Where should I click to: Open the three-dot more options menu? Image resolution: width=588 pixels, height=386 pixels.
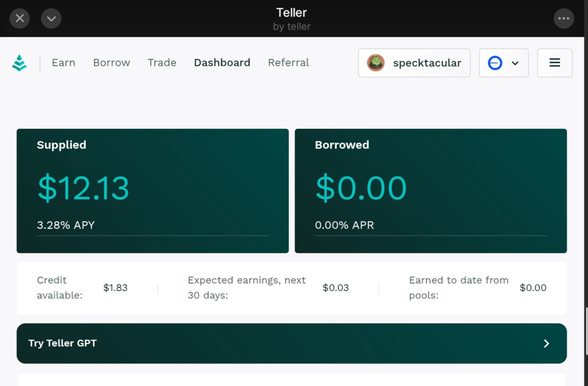click(x=564, y=19)
